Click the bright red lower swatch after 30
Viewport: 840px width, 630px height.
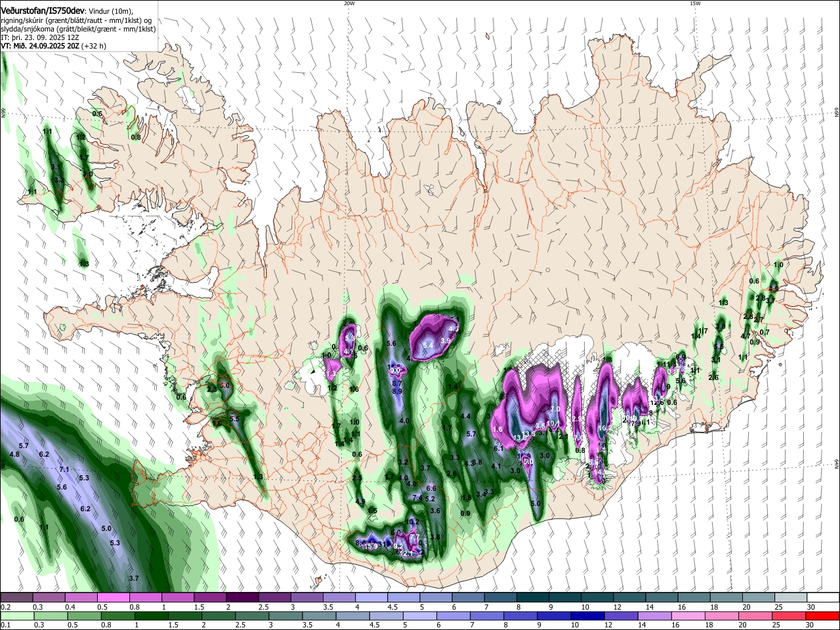(x=823, y=616)
